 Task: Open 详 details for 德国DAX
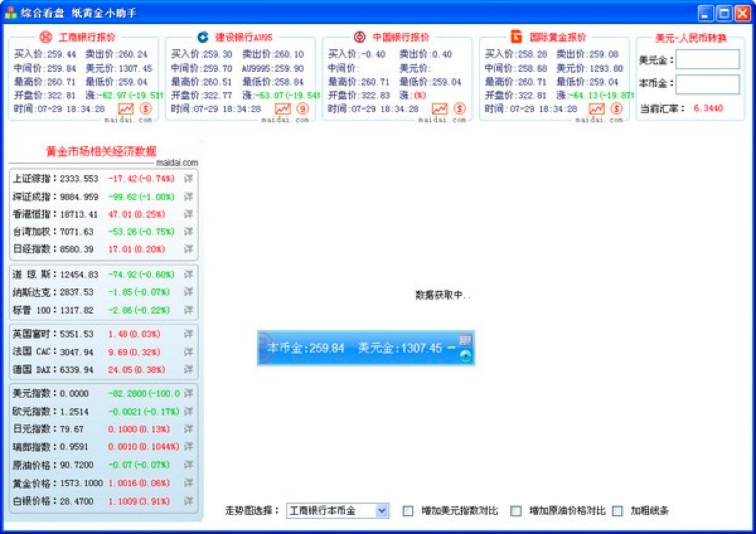[x=188, y=369]
